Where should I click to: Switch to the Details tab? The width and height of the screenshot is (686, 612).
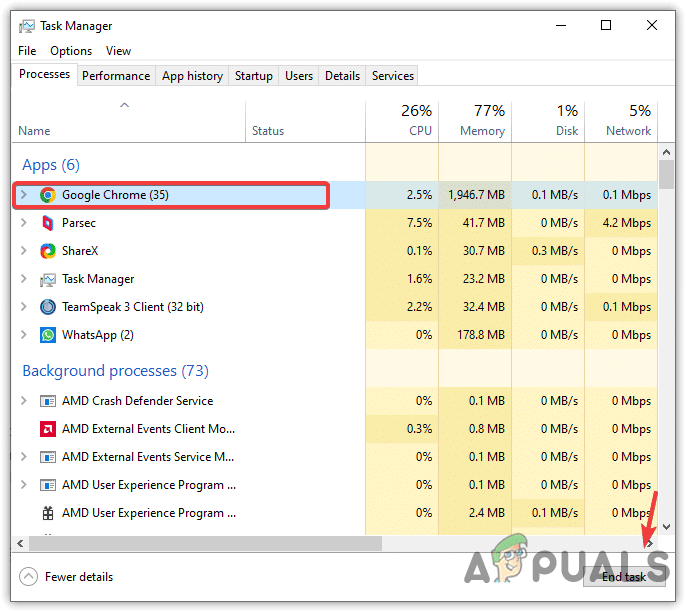coord(342,76)
